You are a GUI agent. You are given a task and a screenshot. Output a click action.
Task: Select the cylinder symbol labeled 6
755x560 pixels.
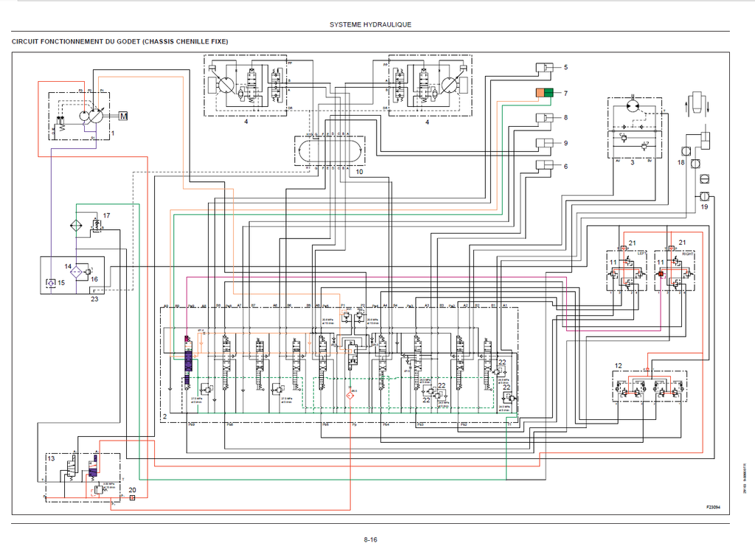click(545, 165)
